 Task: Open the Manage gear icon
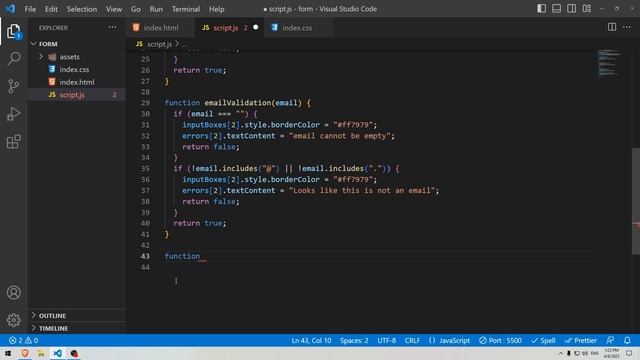coord(13,320)
